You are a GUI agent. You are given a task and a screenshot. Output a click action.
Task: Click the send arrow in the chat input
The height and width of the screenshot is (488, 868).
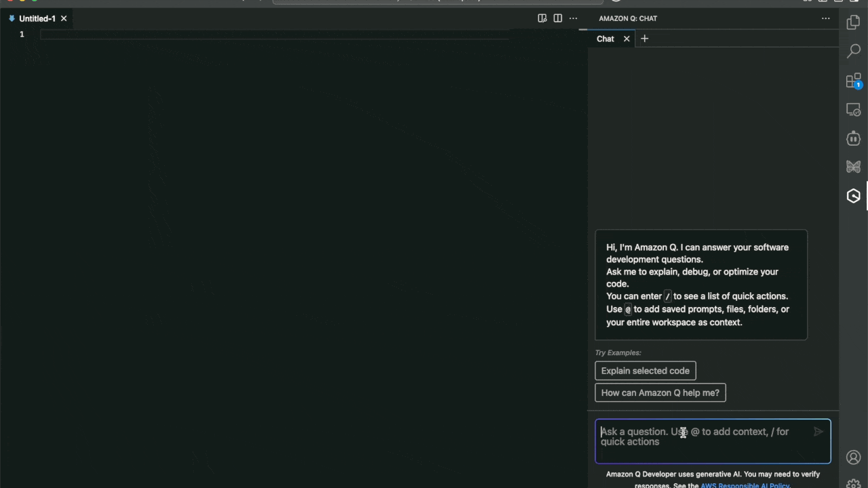pos(818,432)
